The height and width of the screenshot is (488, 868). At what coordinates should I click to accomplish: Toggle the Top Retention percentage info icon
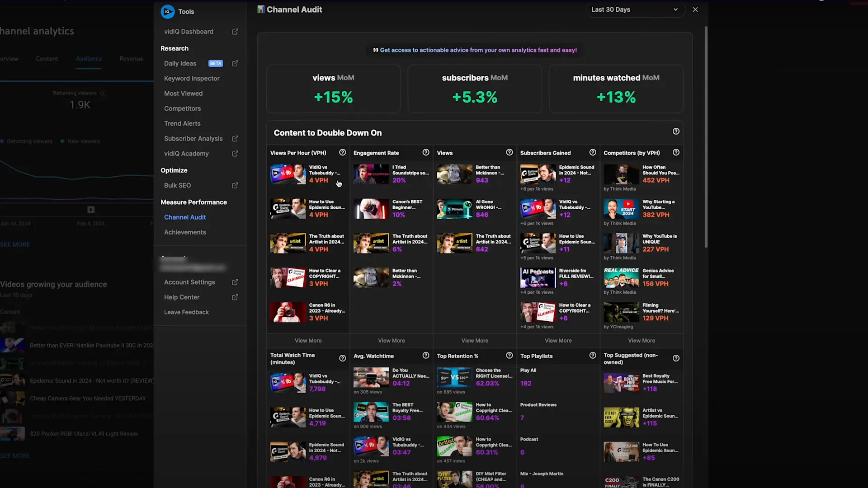coord(509,356)
